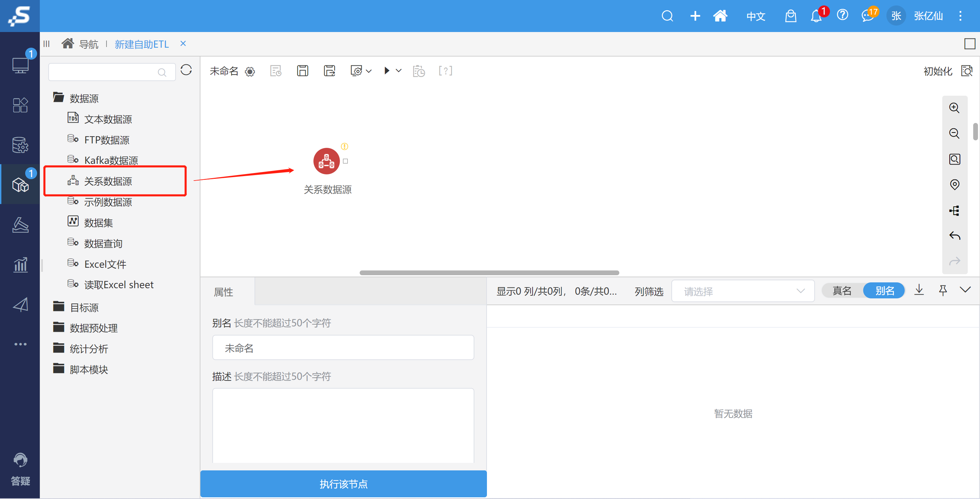Zoom in on the canvas

pos(954,108)
